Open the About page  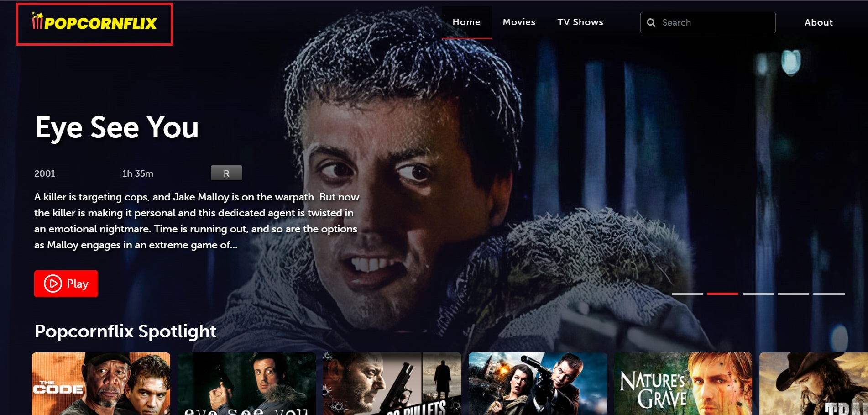coord(818,22)
